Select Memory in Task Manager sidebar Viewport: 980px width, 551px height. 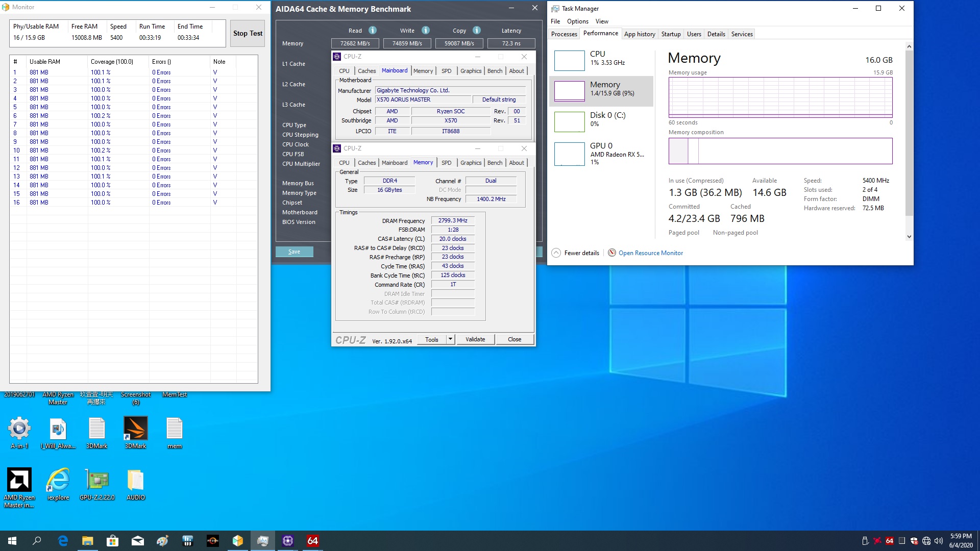[601, 91]
